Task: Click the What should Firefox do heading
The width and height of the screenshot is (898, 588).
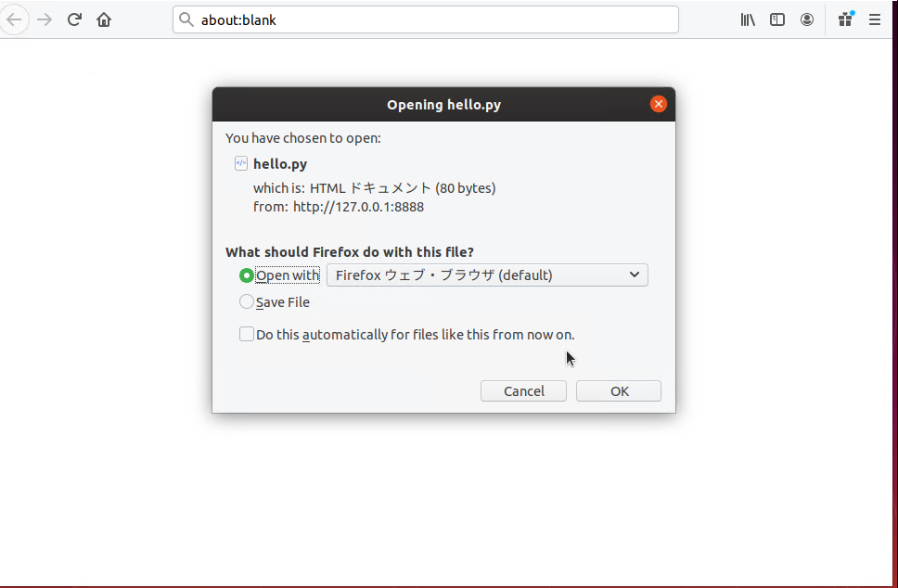Action: click(350, 252)
